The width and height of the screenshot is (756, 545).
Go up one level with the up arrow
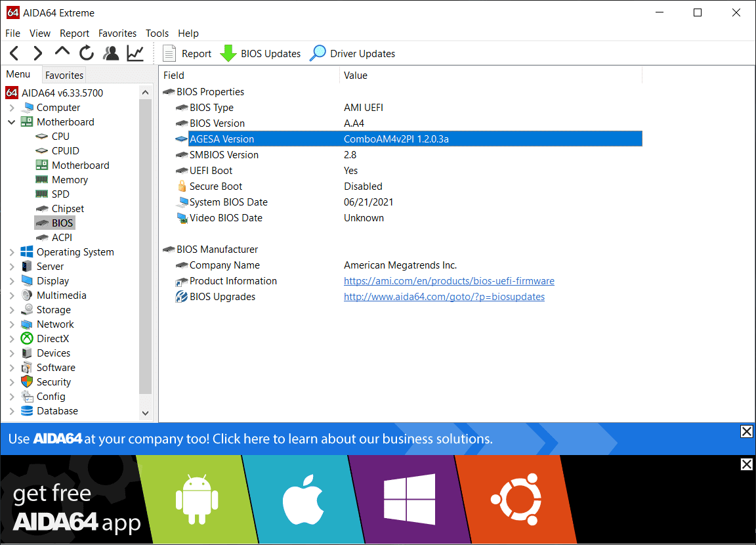(x=62, y=52)
